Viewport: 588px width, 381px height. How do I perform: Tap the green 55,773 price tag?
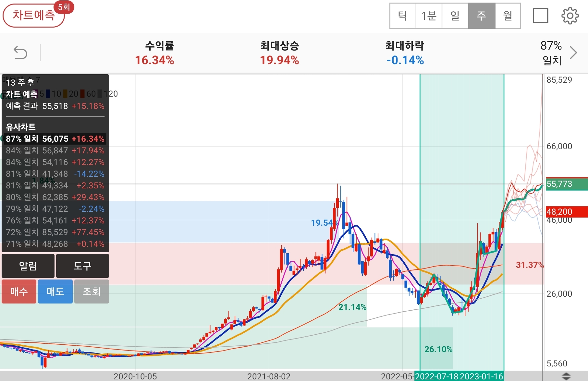tap(567, 184)
